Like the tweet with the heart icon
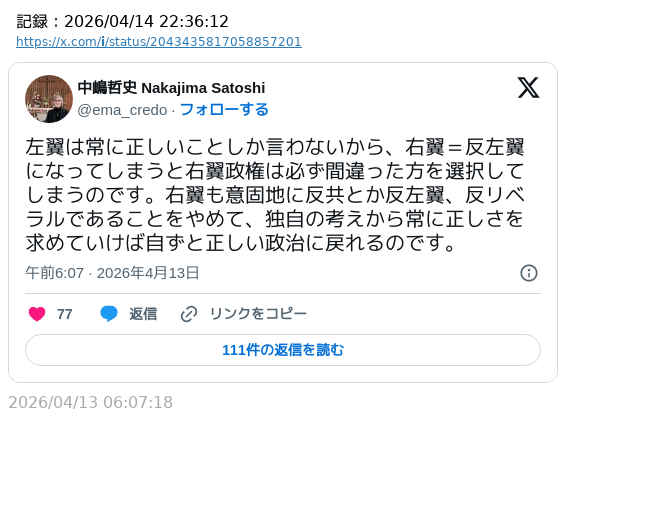Image resolution: width=660 pixels, height=517 pixels. tap(37, 314)
